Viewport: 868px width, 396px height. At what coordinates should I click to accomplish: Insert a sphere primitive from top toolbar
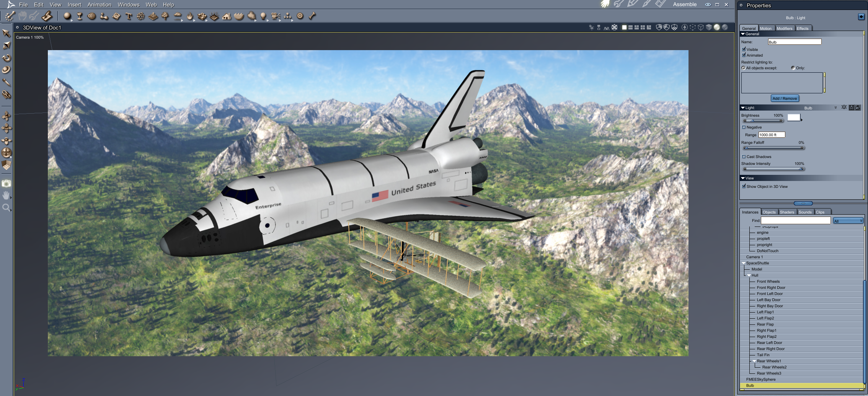click(67, 16)
